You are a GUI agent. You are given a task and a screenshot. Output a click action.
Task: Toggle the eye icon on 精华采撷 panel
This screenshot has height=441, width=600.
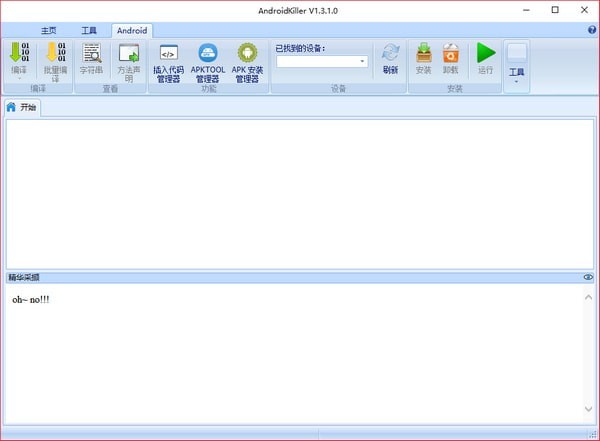pos(588,277)
